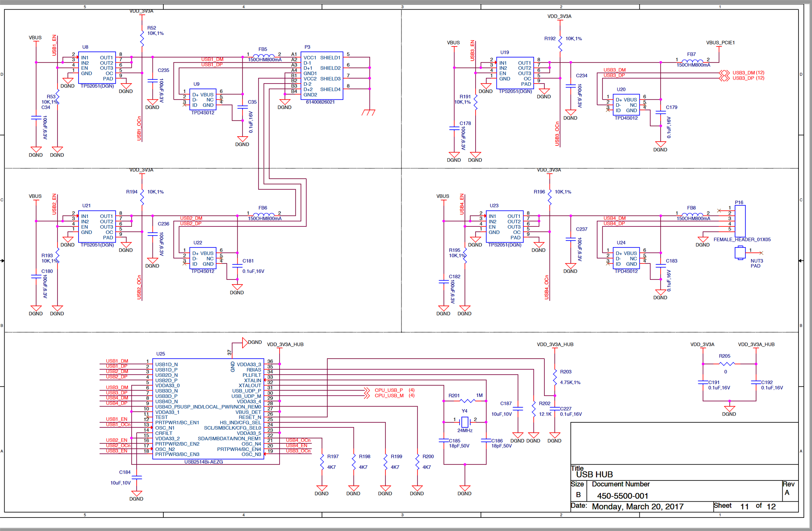Select document number 450-5500-001

[x=622, y=496]
